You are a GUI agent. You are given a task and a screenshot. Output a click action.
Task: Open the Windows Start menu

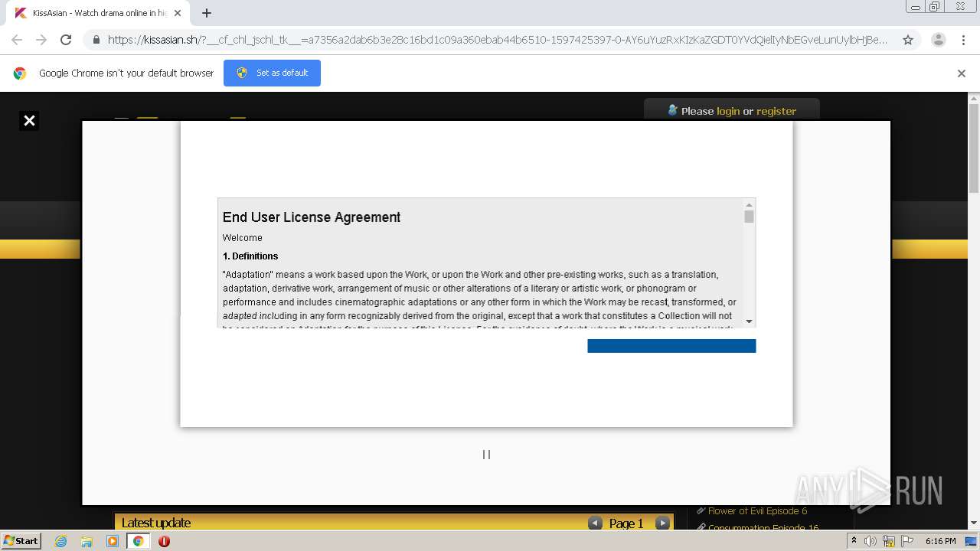click(21, 540)
